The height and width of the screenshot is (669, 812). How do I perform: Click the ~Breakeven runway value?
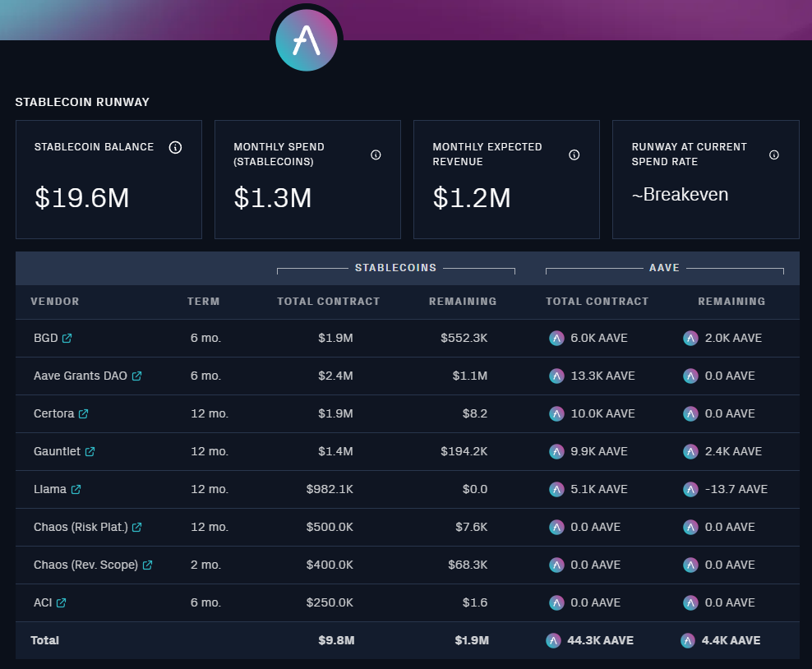click(x=680, y=195)
